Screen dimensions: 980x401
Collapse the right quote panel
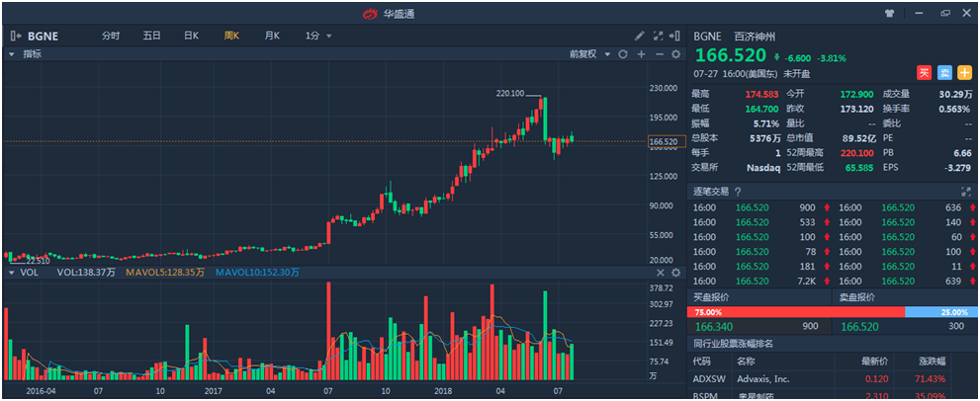click(x=675, y=36)
